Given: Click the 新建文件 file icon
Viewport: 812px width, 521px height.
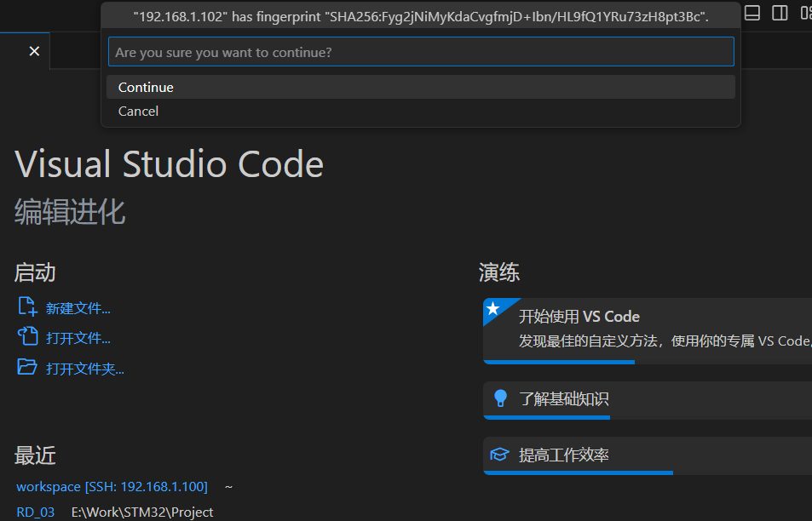Looking at the screenshot, I should (x=27, y=306).
